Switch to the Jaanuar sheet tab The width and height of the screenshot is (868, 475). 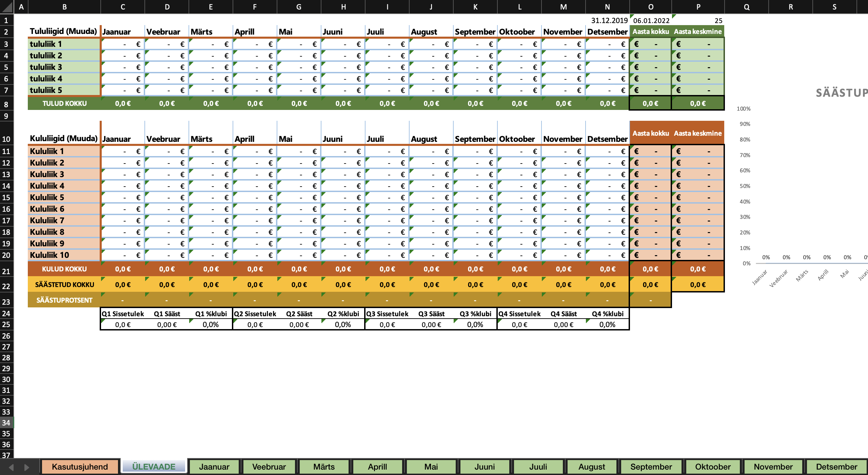214,467
